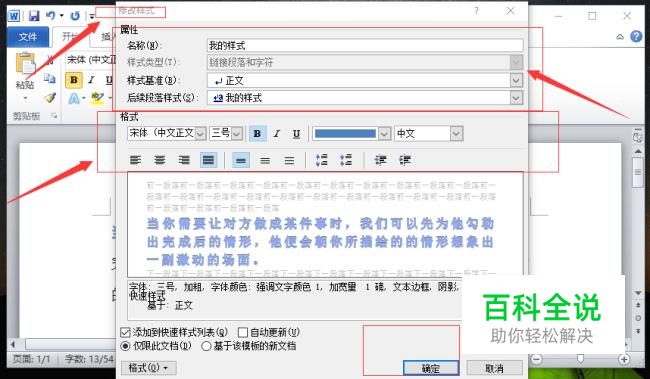Open following paragraph style dropdown
The width and height of the screenshot is (650, 379).
coord(516,98)
